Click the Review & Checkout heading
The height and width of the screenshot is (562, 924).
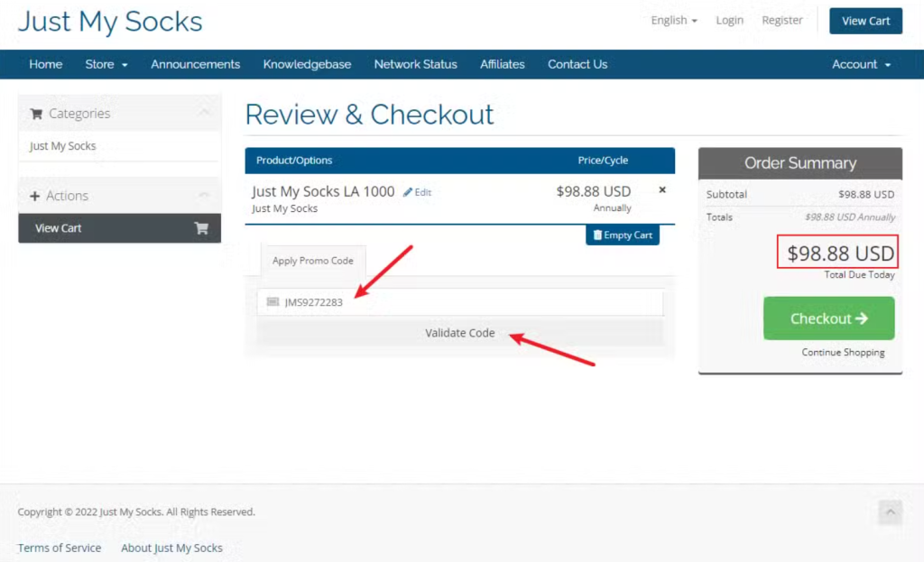click(369, 115)
